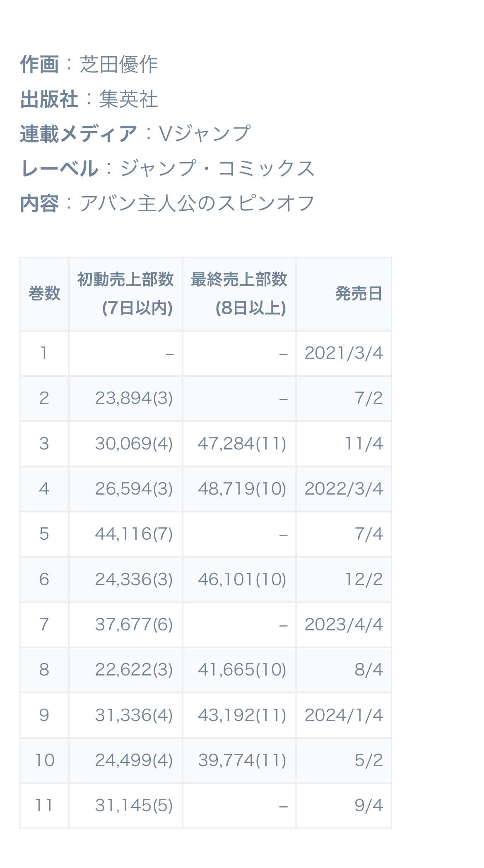Viewport: 484px width, 868px height.
Task: Click the publisher name 集英社
Action: coord(128,99)
